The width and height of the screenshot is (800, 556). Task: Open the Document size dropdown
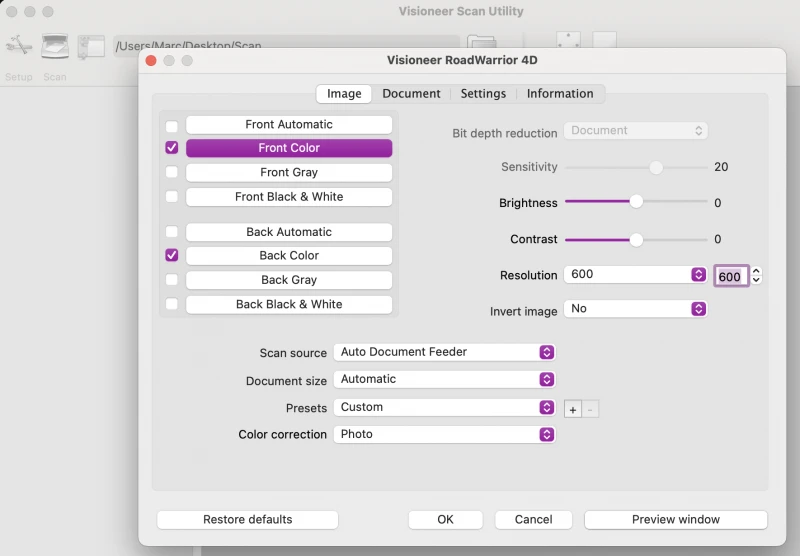pyautogui.click(x=444, y=379)
